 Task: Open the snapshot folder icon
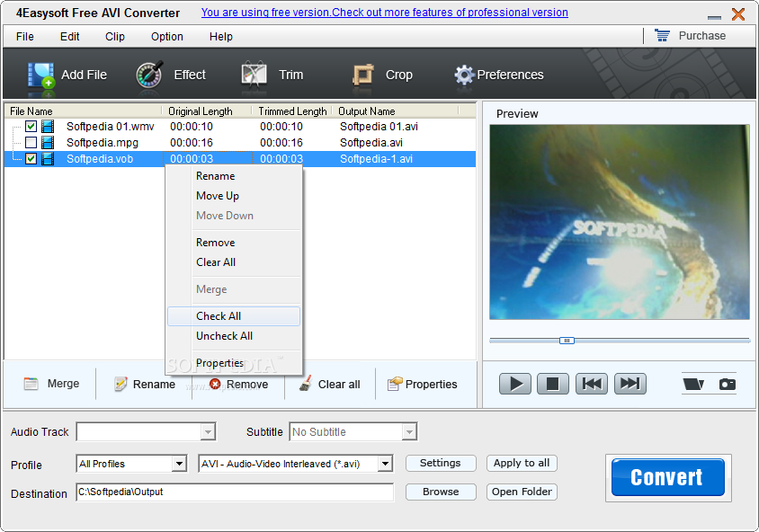(693, 384)
